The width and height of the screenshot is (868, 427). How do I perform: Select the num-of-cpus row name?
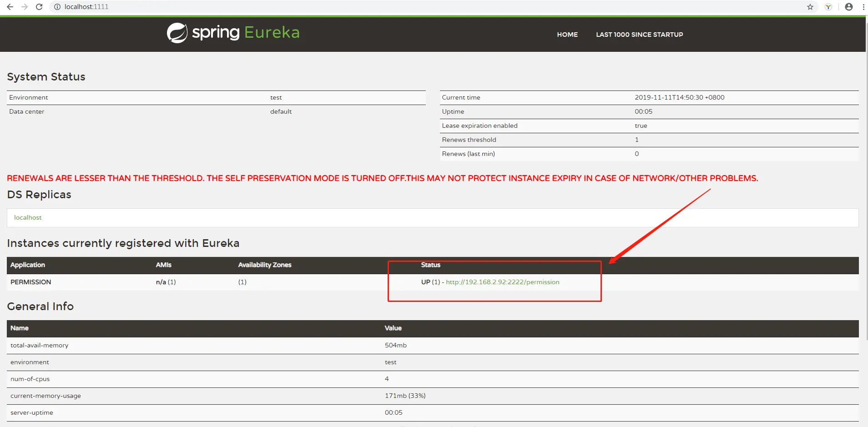pos(30,379)
